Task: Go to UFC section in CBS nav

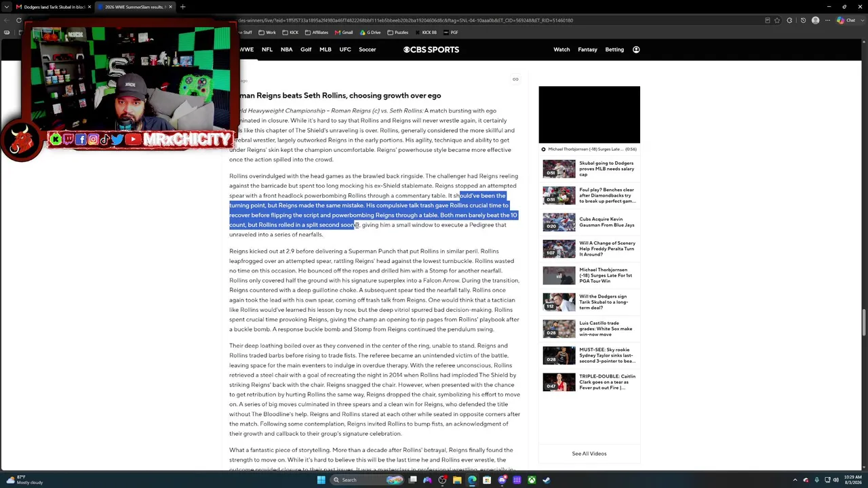Action: point(345,49)
